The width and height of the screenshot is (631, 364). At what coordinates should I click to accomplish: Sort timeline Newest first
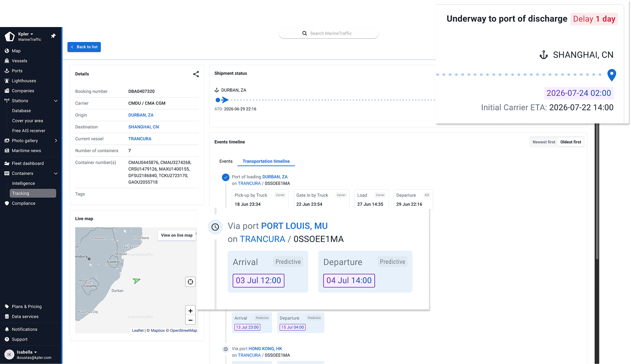pyautogui.click(x=544, y=142)
